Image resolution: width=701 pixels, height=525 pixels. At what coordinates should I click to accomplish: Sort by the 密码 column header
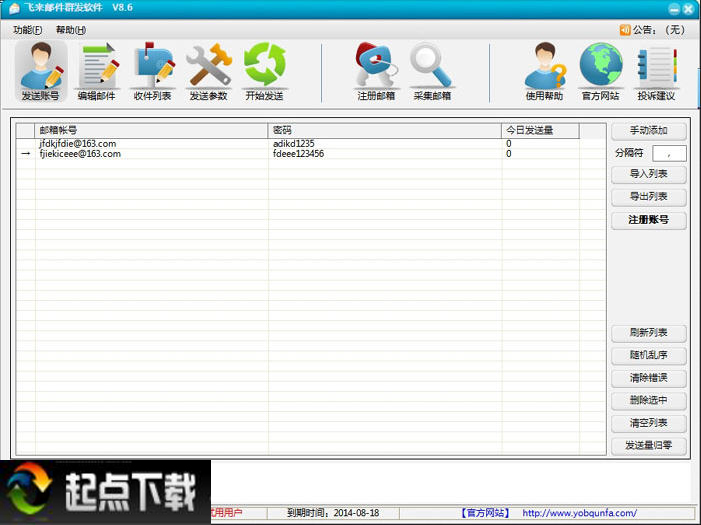coord(384,131)
